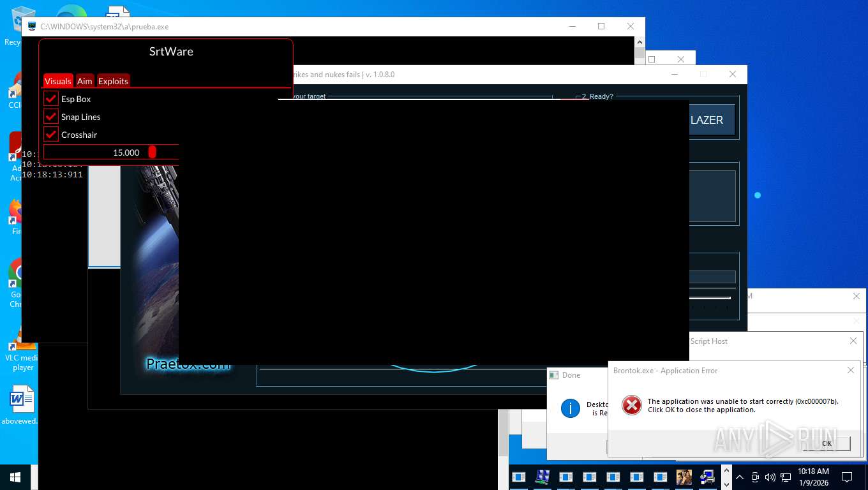Select the Adobe Acrobat desktop shortcut
This screenshot has width=868, height=490.
[15, 157]
